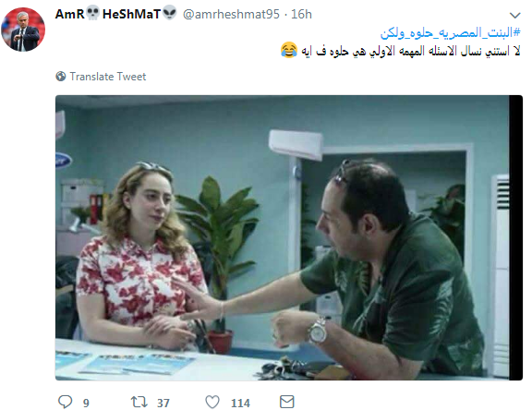Click the retweet count 37
Viewport: 532px width, 410px height.
[x=163, y=403]
